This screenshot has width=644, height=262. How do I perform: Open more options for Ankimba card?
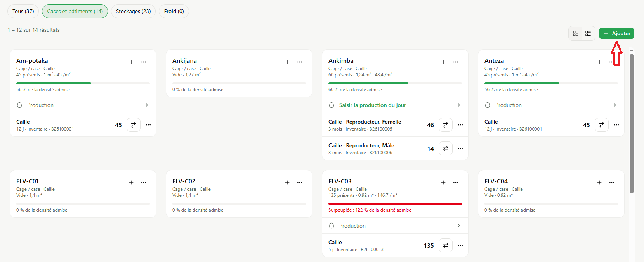click(456, 62)
